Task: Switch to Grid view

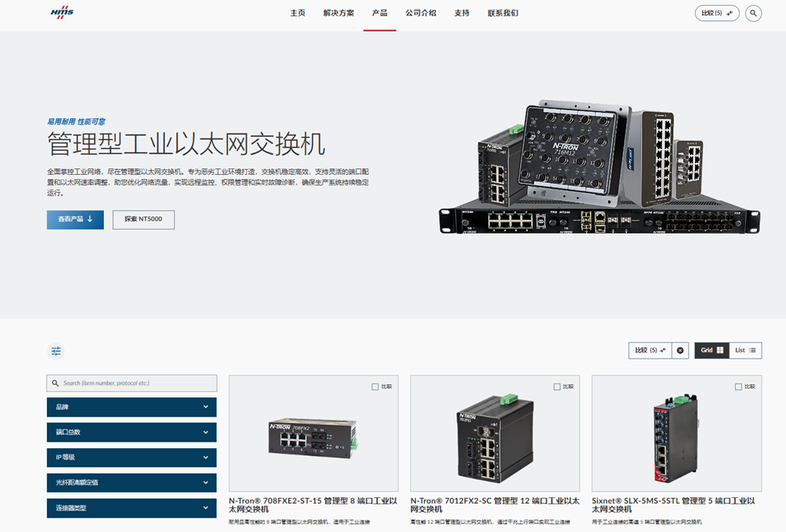Action: (x=712, y=351)
